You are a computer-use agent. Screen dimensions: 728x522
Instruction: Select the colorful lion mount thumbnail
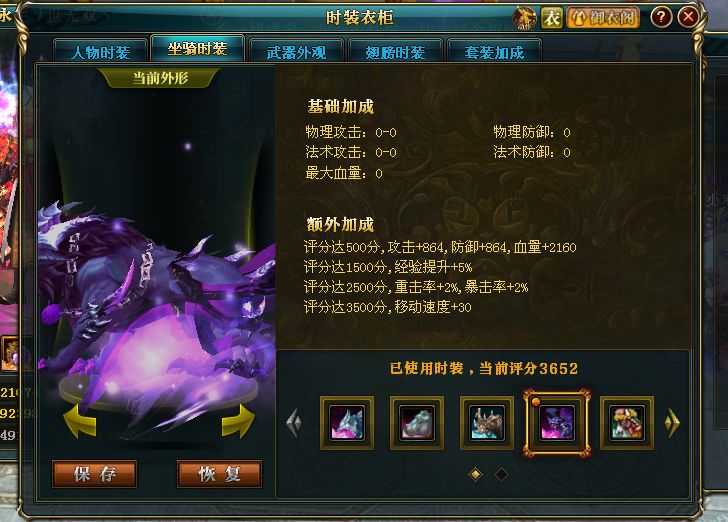(627, 423)
